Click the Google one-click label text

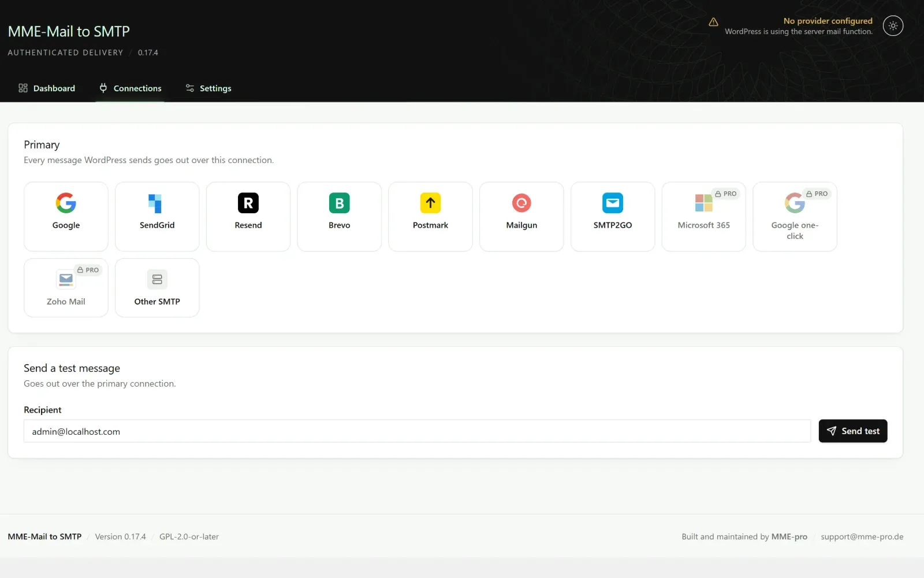click(795, 231)
